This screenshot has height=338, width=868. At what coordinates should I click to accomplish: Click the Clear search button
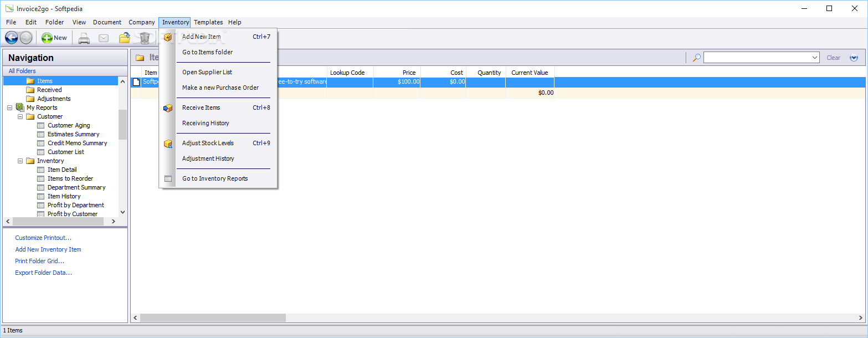[x=833, y=58]
